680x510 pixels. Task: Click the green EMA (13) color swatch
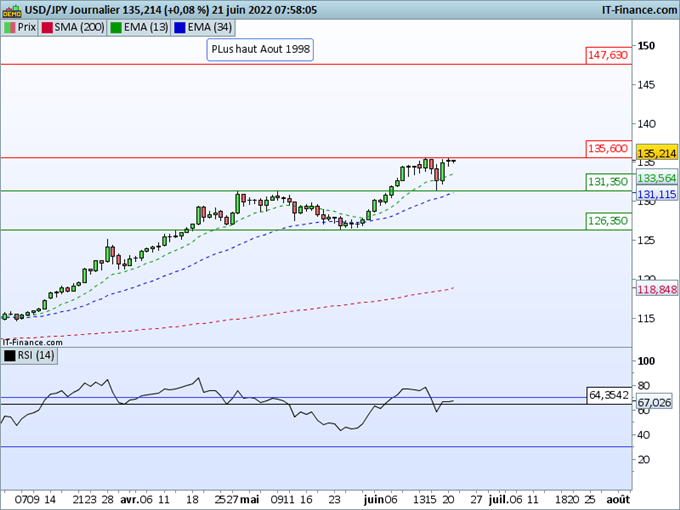116,27
